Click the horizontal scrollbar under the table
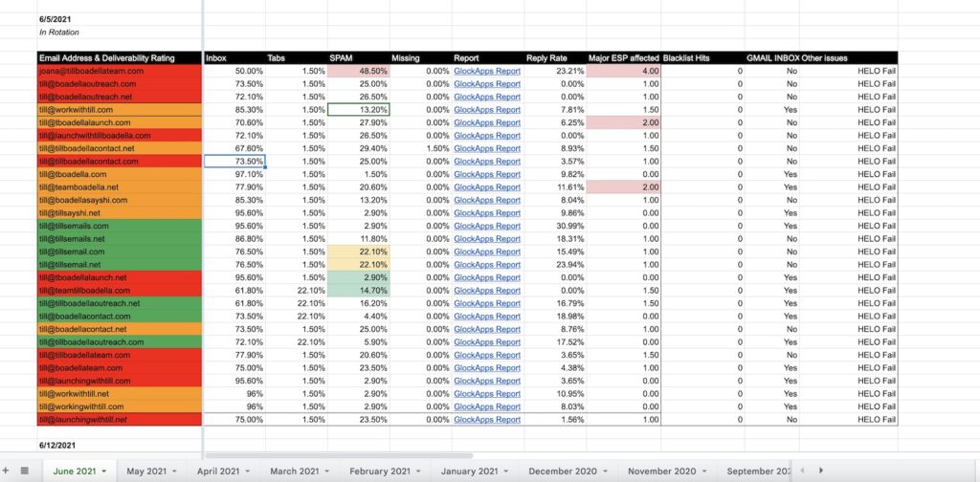Viewport: 980px width, 482px height. click(x=339, y=456)
